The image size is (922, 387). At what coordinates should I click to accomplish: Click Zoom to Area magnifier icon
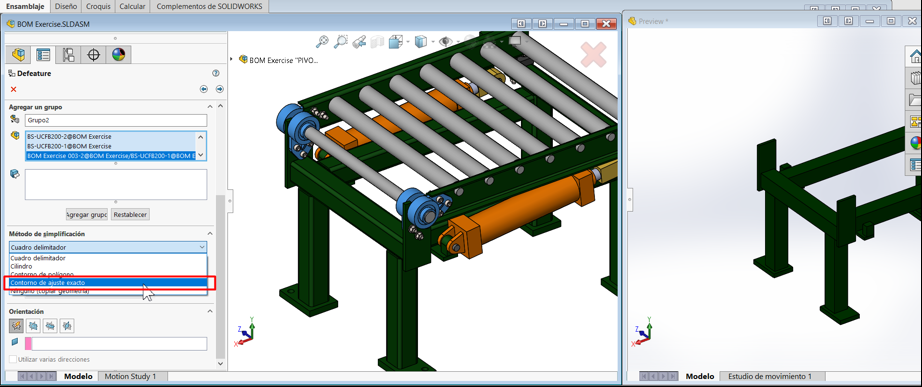pos(340,41)
